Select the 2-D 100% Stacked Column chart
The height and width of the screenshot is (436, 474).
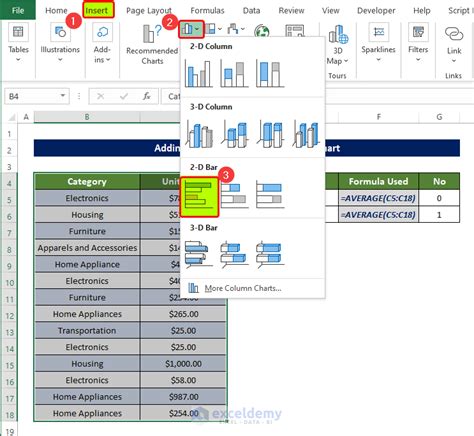coord(270,74)
